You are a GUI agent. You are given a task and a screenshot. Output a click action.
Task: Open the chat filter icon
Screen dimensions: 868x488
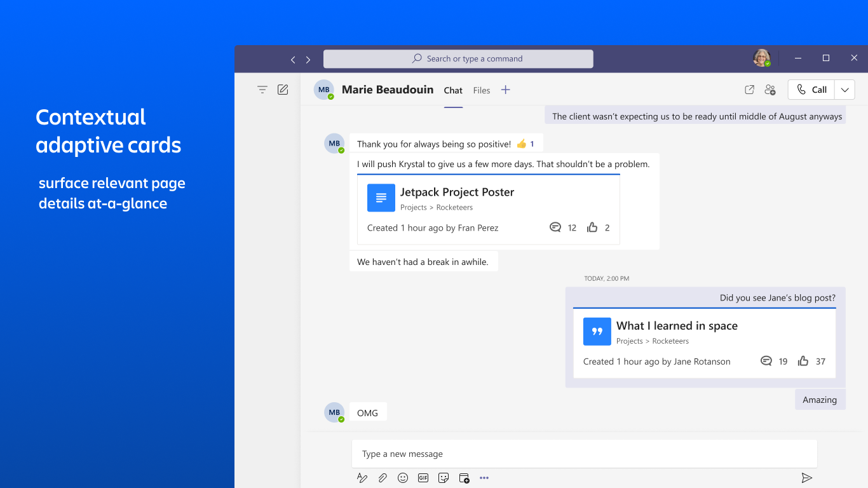262,90
